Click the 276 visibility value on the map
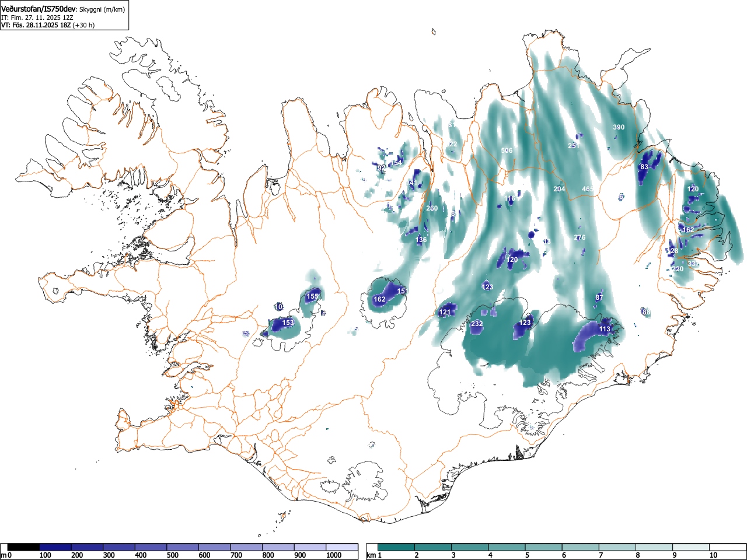This screenshot has width=747, height=560. click(x=580, y=237)
